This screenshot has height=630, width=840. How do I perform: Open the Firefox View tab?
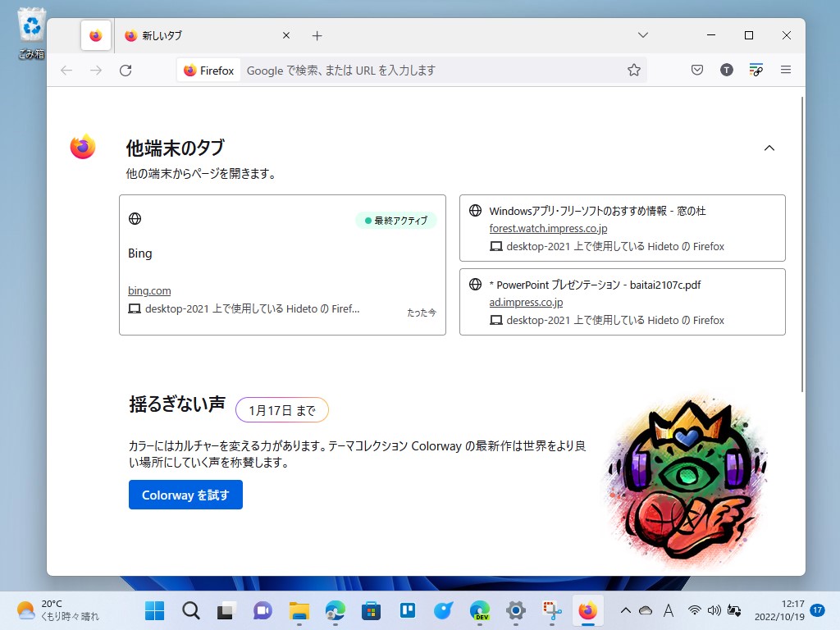click(95, 35)
